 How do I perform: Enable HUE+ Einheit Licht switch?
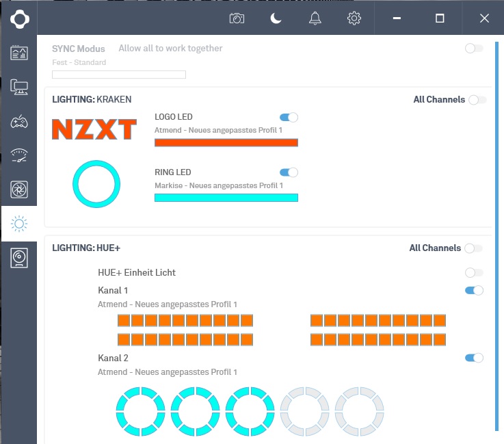pos(474,273)
